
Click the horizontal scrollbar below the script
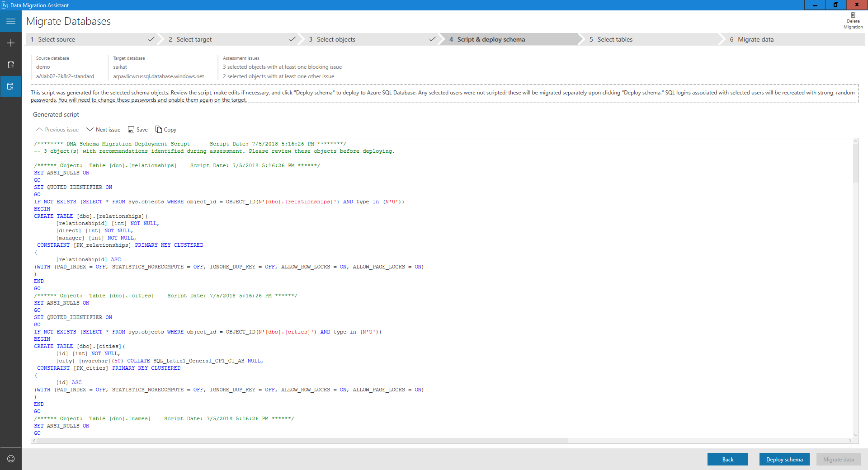click(301, 440)
